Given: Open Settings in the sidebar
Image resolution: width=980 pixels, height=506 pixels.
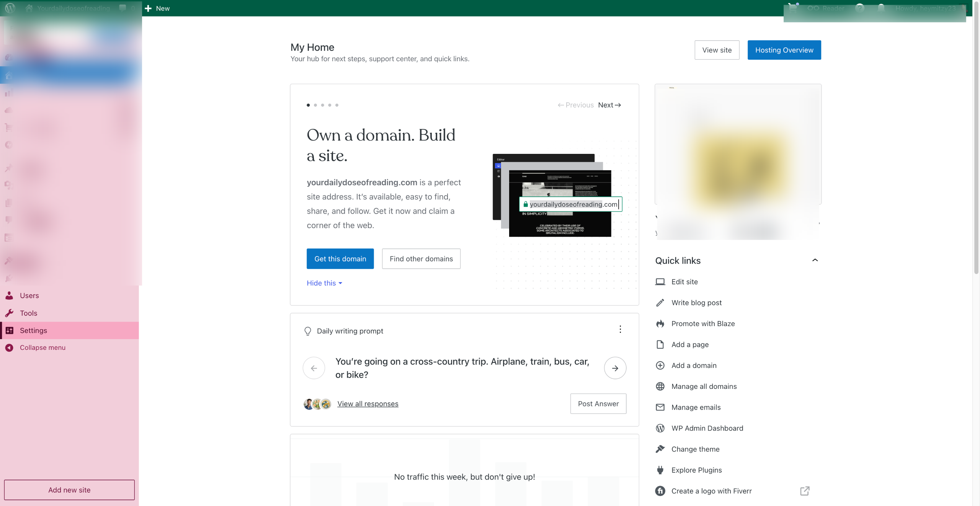Looking at the screenshot, I should point(33,331).
